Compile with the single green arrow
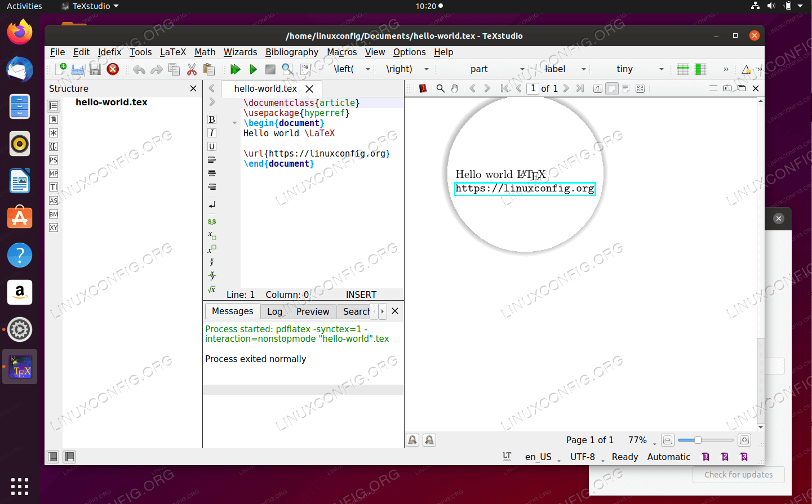This screenshot has height=504, width=812. tap(253, 69)
